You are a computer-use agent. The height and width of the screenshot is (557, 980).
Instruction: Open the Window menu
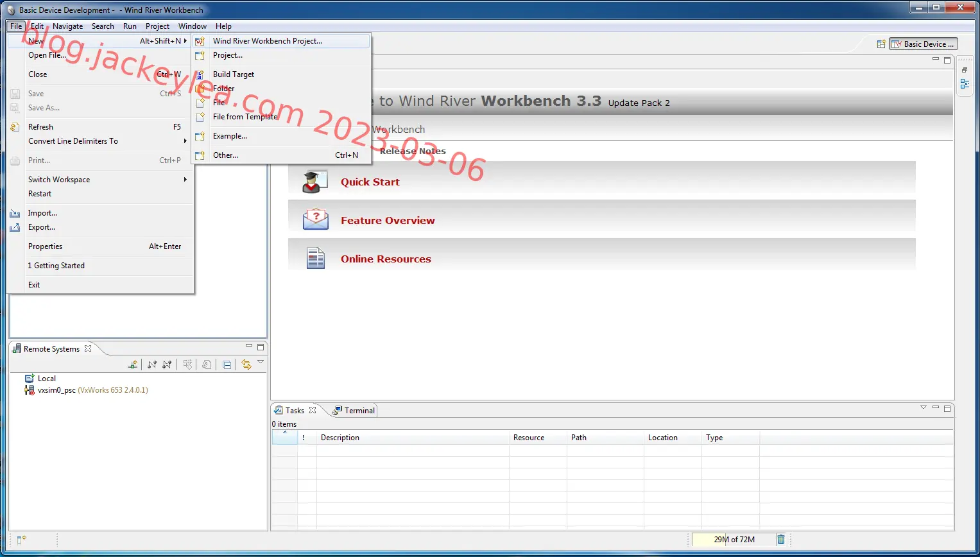(x=193, y=26)
